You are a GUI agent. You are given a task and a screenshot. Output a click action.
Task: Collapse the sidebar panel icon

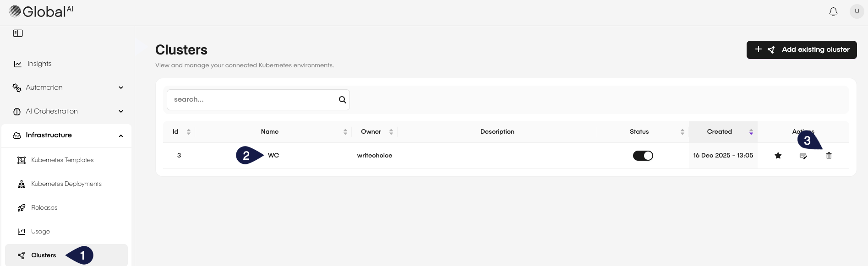tap(18, 33)
